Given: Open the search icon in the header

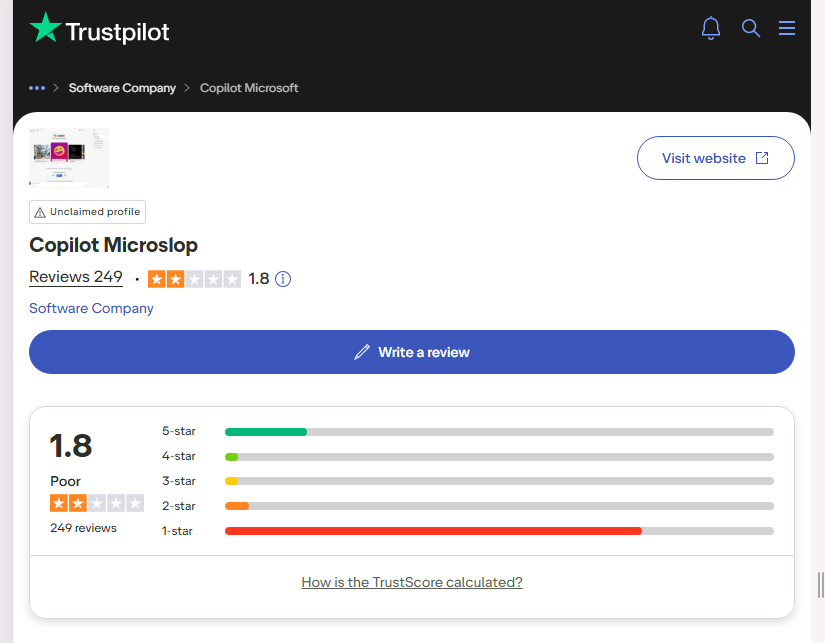Looking at the screenshot, I should (x=751, y=28).
